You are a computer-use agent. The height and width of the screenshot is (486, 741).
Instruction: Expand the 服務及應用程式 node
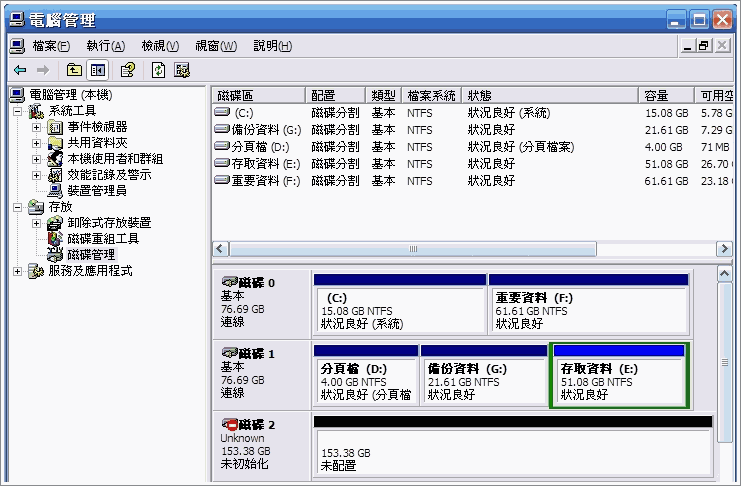click(x=17, y=271)
